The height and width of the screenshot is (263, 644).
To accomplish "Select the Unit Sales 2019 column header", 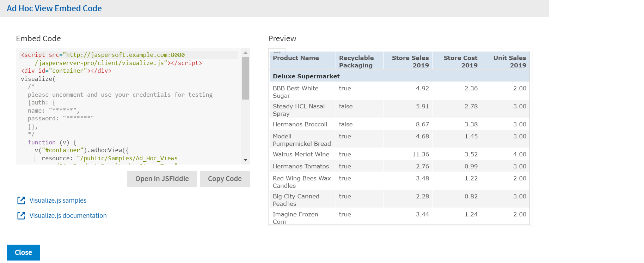I will 505,60.
